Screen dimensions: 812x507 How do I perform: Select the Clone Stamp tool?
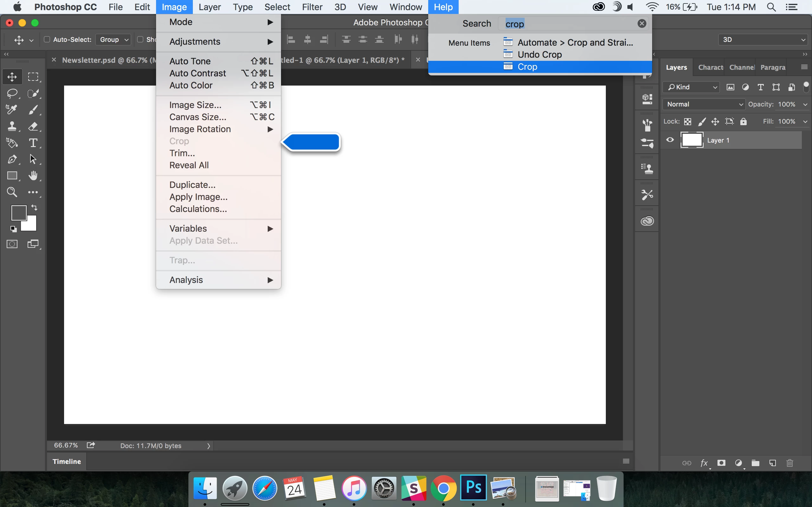(x=12, y=126)
